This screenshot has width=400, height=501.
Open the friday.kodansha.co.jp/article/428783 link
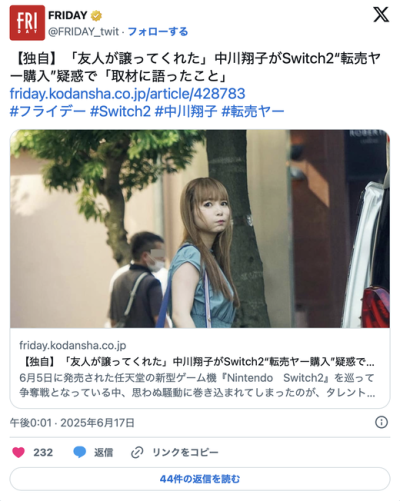pyautogui.click(x=127, y=94)
